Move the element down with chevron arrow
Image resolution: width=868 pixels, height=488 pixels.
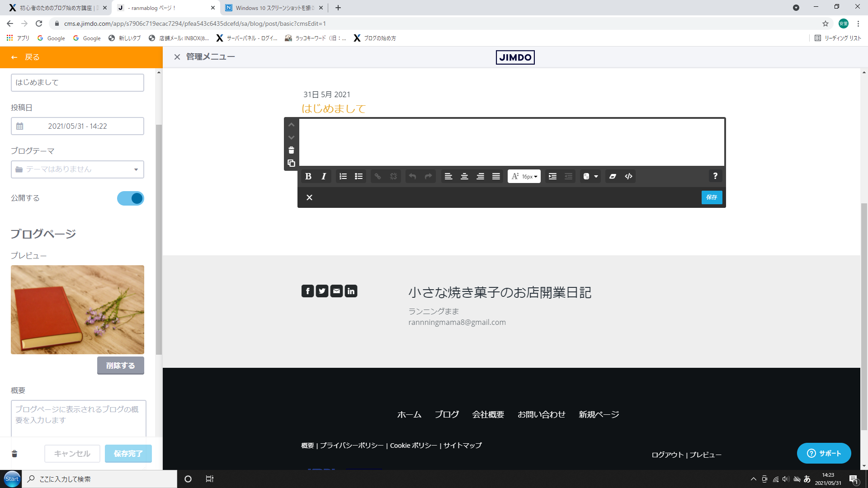[x=291, y=137]
